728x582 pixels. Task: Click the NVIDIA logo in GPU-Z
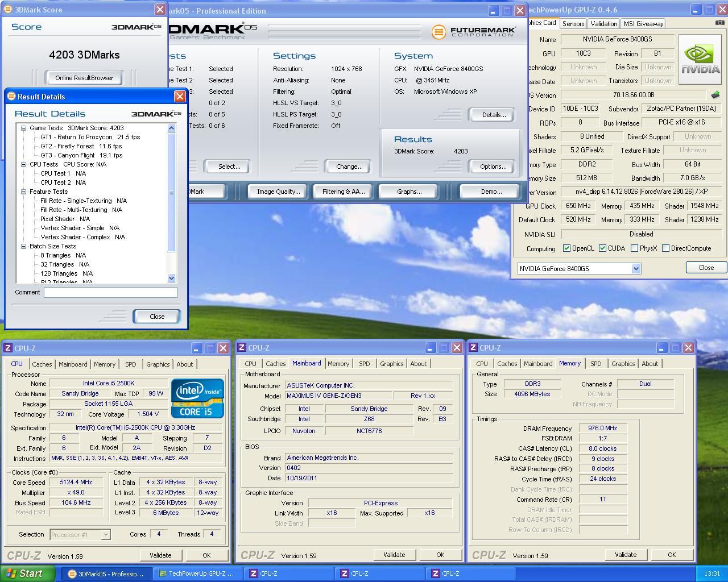tap(700, 60)
